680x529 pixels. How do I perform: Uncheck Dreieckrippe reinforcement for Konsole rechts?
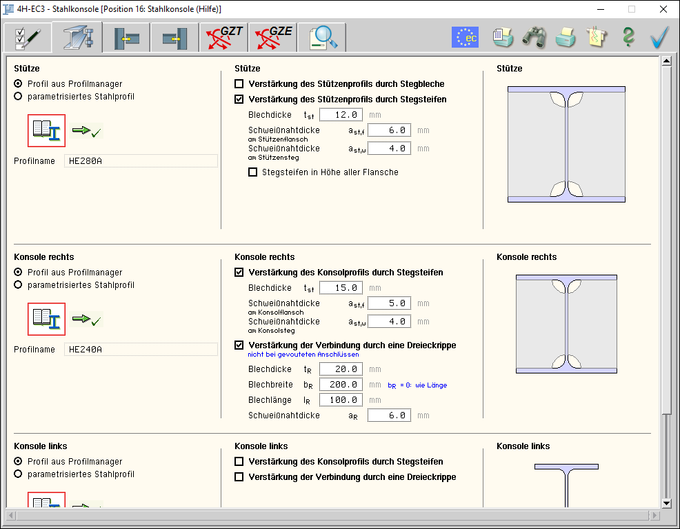click(239, 345)
